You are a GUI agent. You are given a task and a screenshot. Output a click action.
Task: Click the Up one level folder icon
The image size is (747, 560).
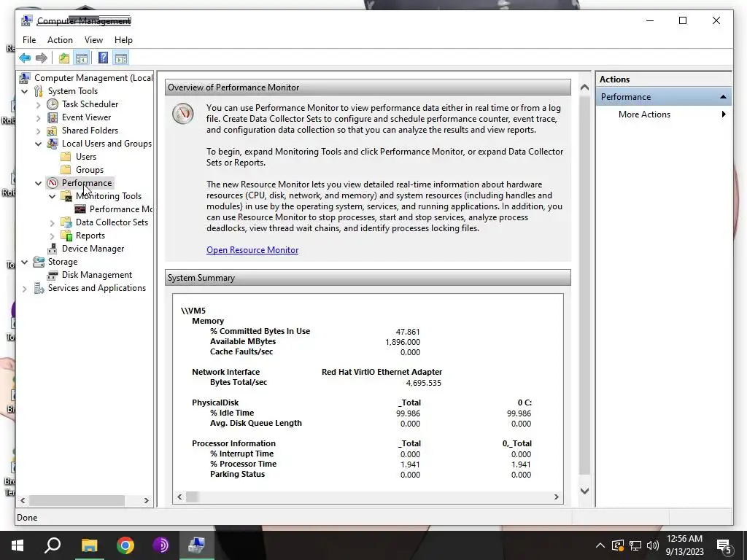point(64,58)
